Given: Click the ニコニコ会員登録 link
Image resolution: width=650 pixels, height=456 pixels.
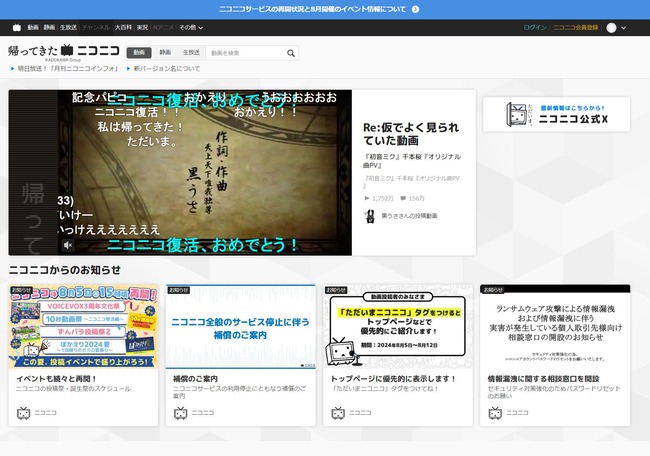Looking at the screenshot, I should 575,28.
